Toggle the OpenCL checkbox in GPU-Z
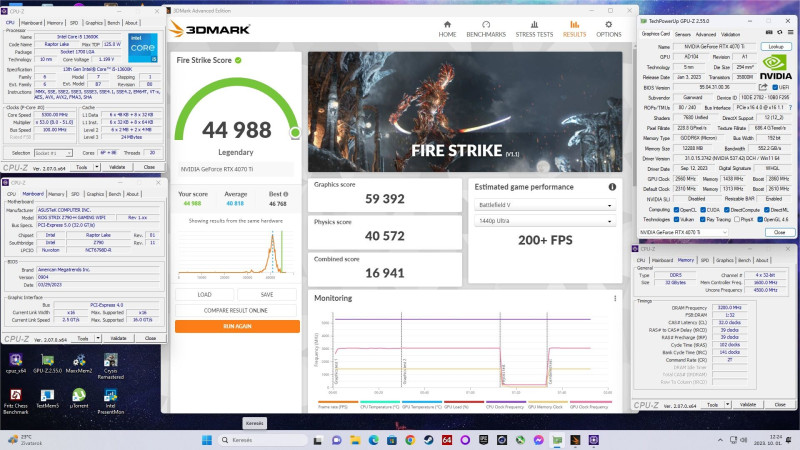Screen dimensions: 800x450 coord(677,210)
